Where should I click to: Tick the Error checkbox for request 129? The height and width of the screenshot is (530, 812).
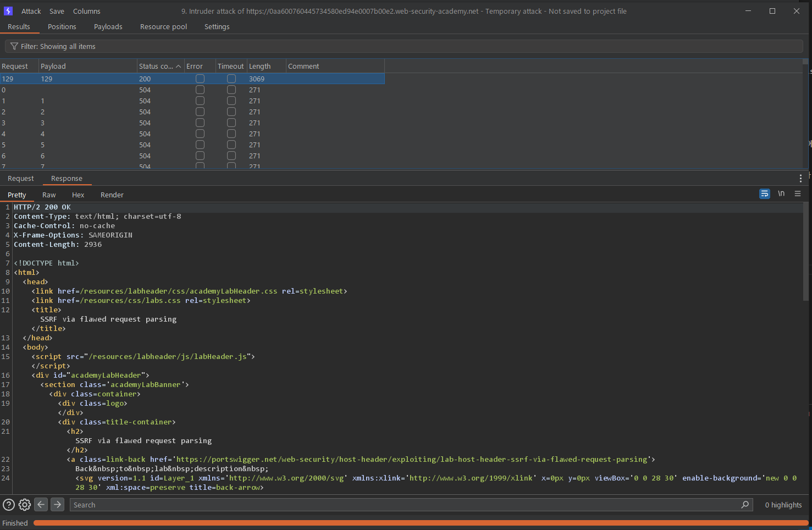coord(200,79)
